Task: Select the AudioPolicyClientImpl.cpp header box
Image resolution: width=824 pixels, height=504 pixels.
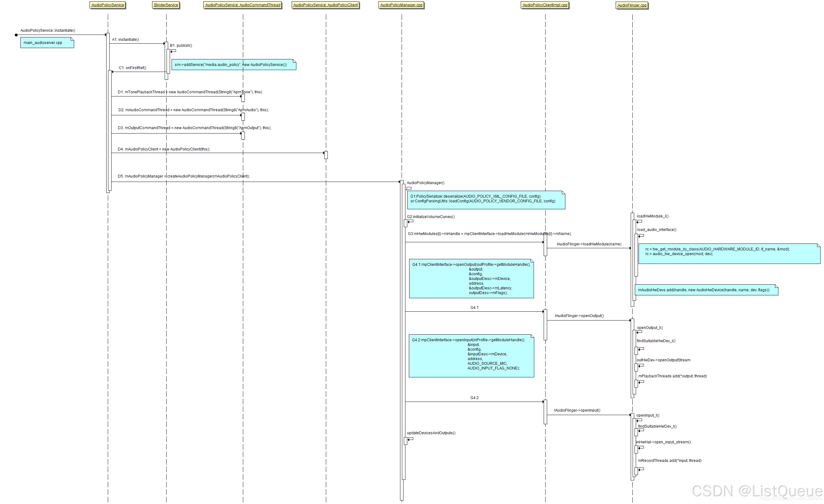Action: [544, 5]
